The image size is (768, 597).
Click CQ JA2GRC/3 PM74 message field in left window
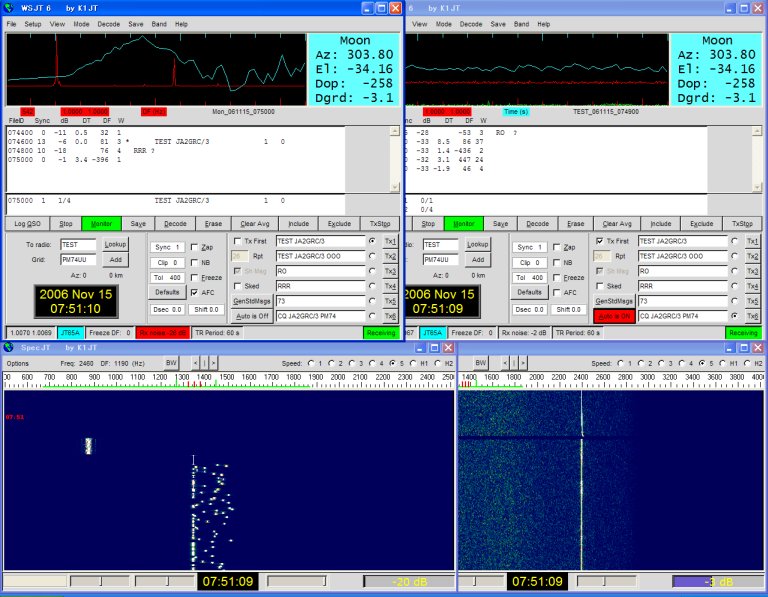pyautogui.click(x=320, y=316)
